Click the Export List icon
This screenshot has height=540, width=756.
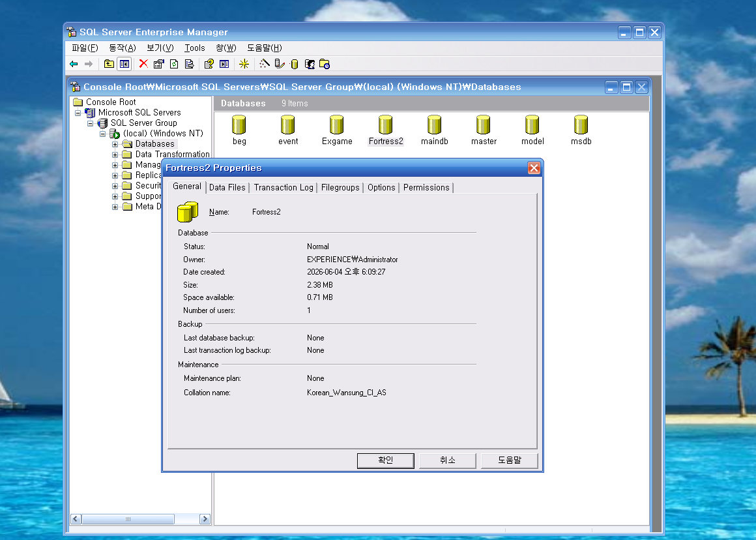pos(190,64)
